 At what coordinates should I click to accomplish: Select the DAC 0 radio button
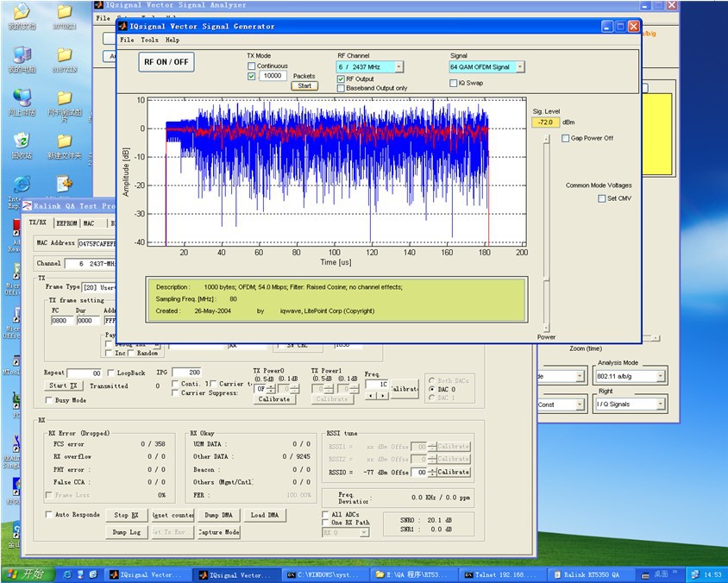click(x=432, y=389)
